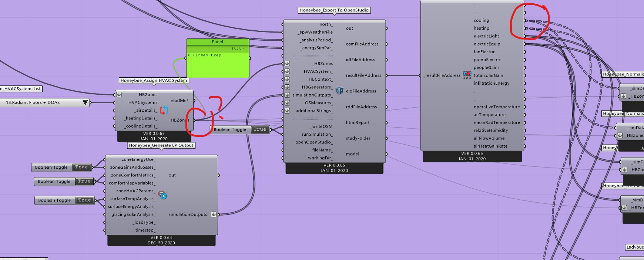Click the zoneHVACParams_ input parameter
The height and width of the screenshot is (260, 644).
tap(136, 191)
